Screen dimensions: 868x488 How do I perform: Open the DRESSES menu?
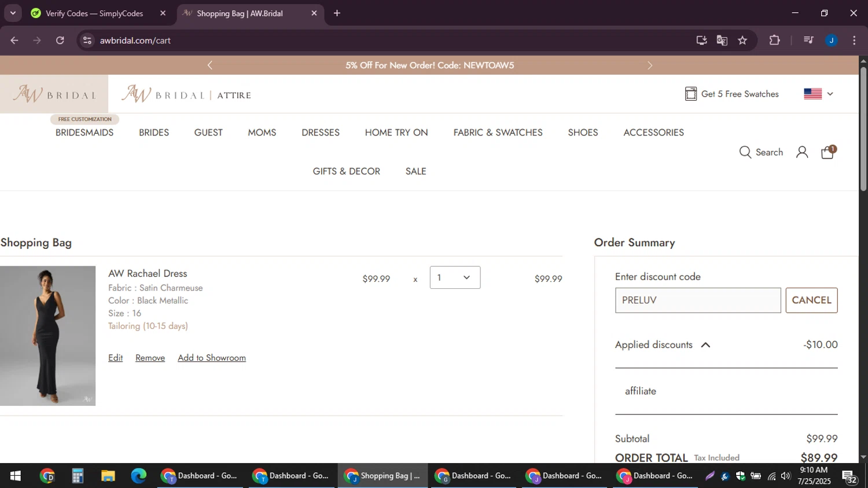(321, 133)
